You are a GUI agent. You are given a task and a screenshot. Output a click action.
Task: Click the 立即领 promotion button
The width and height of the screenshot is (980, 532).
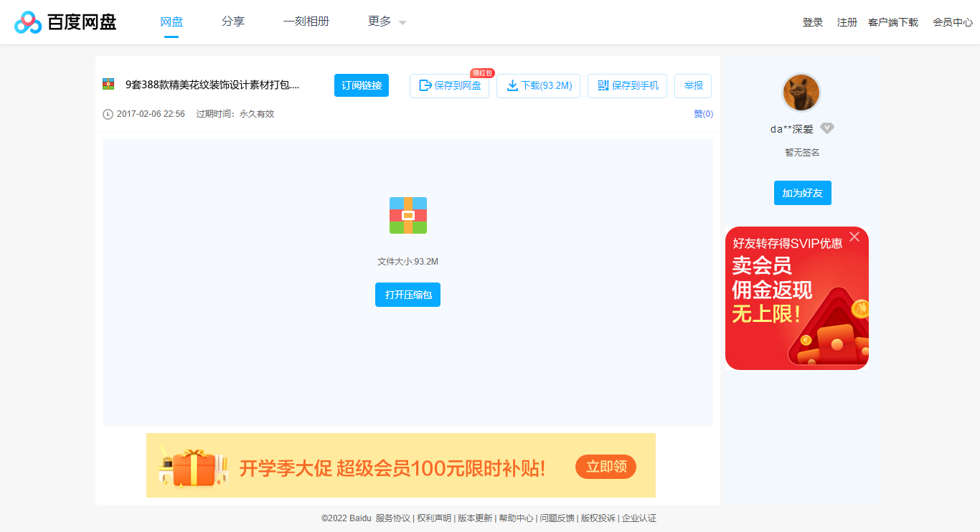(x=606, y=466)
